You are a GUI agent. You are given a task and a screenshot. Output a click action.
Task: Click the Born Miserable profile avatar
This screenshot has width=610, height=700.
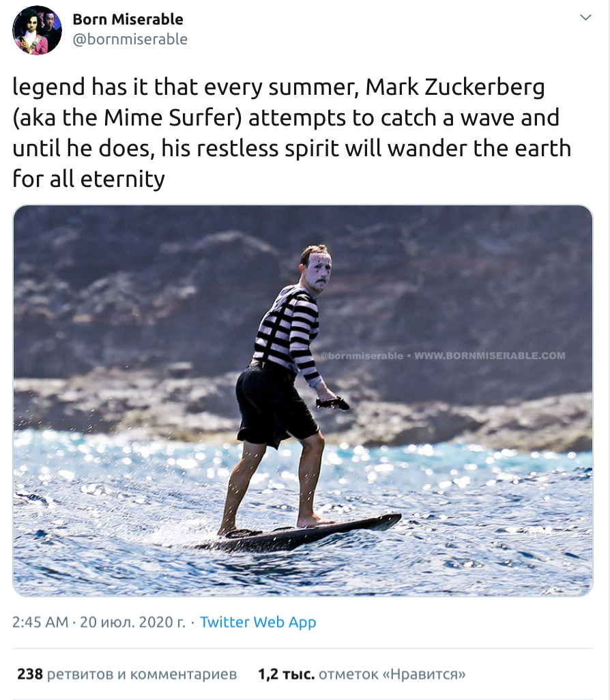[37, 30]
